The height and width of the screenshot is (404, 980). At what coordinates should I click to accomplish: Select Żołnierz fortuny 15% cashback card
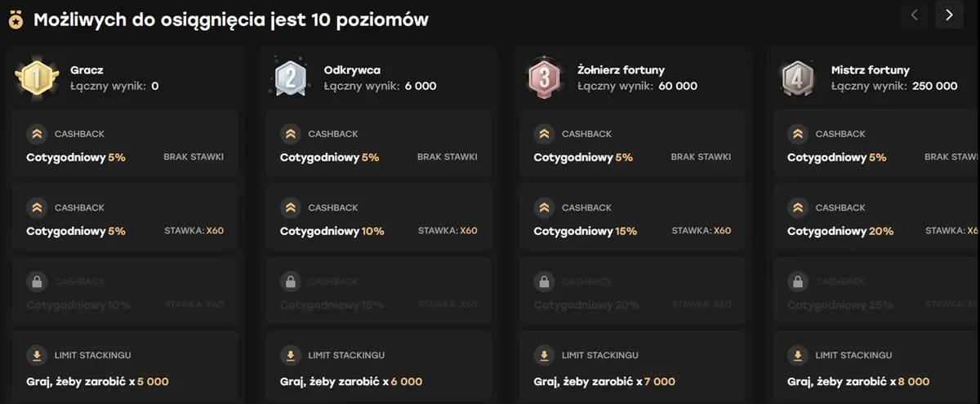click(x=632, y=220)
